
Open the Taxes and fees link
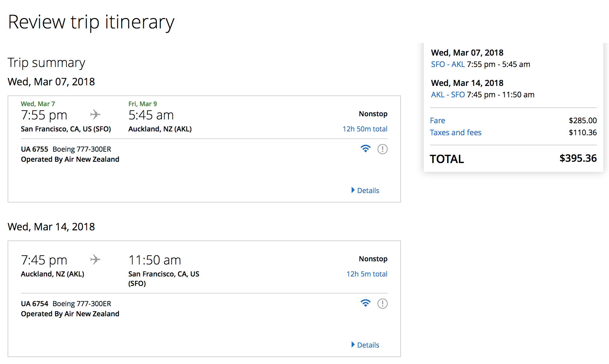pos(455,133)
